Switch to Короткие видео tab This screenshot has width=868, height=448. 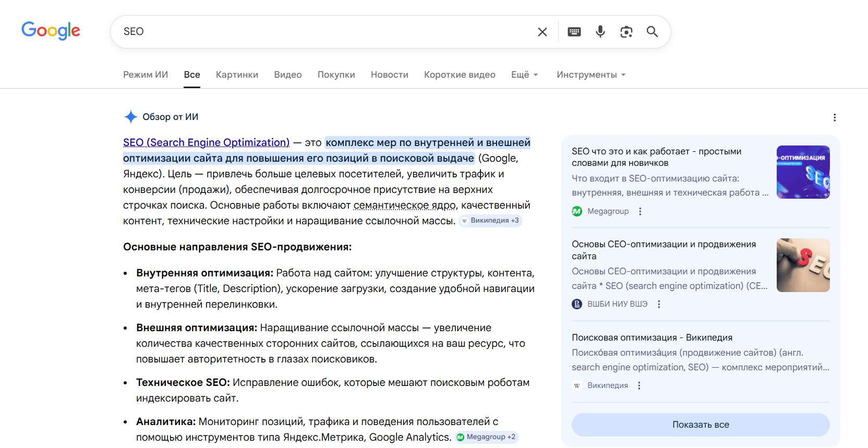coord(460,75)
